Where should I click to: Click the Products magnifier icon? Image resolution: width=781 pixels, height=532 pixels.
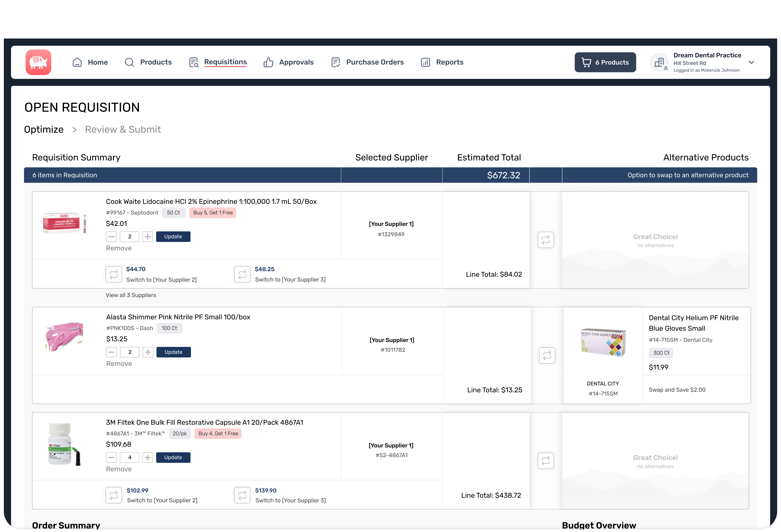pos(129,62)
